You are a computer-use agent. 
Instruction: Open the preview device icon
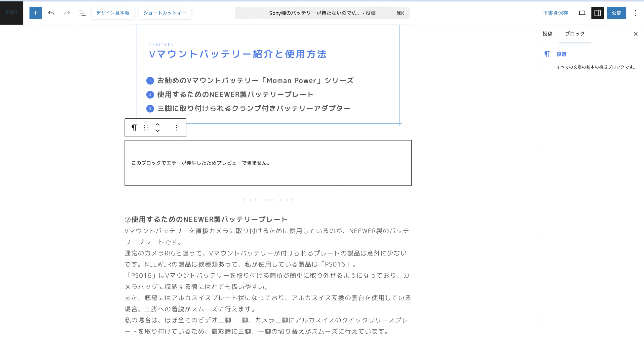582,13
